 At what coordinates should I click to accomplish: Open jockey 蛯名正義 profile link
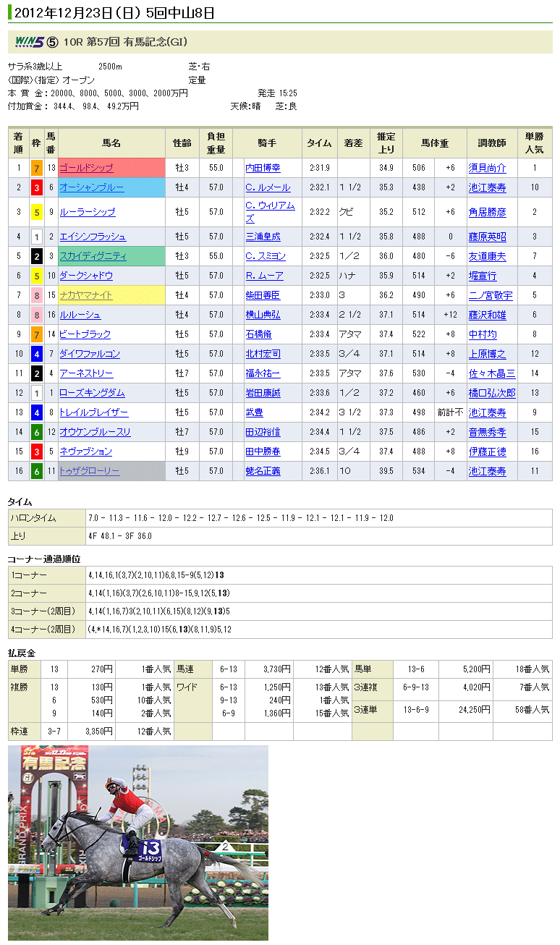263,471
